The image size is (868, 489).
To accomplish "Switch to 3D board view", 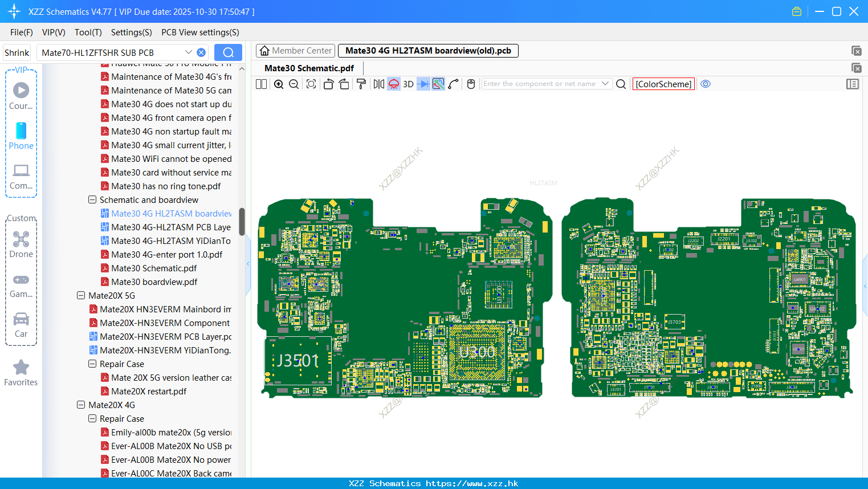I will tap(408, 84).
